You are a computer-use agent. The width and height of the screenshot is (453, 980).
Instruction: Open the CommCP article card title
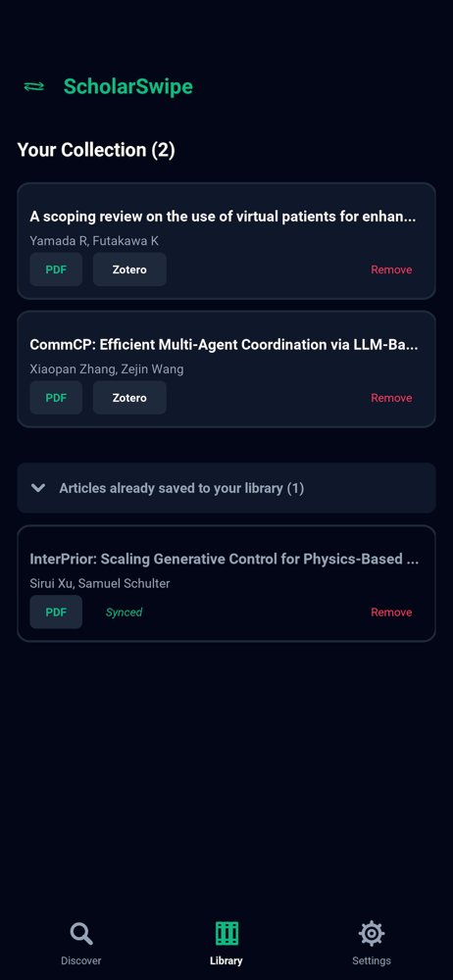point(224,345)
